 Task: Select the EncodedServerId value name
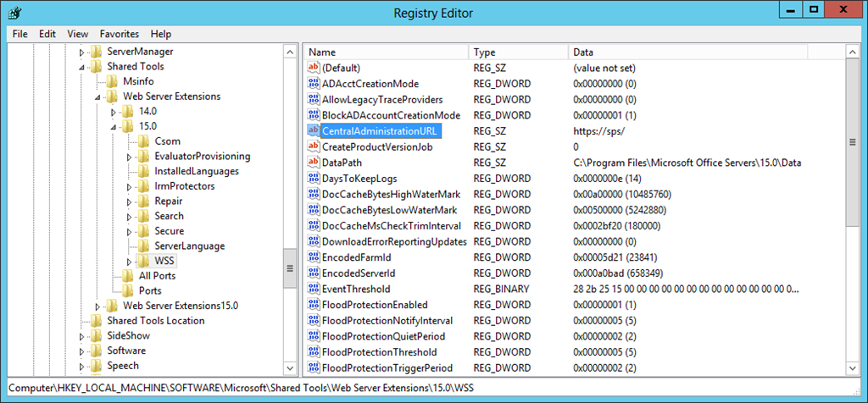tap(359, 273)
